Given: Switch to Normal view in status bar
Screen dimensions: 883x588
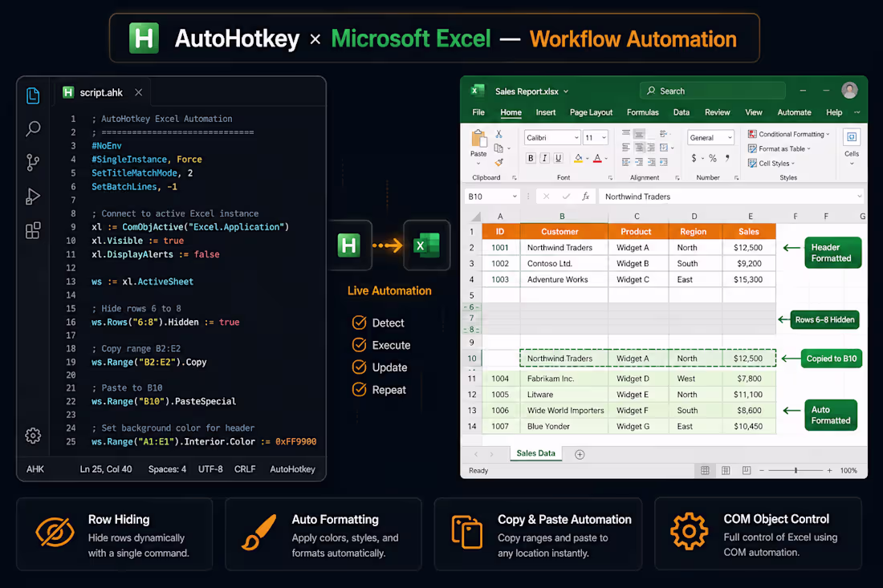Looking at the screenshot, I should 705,470.
